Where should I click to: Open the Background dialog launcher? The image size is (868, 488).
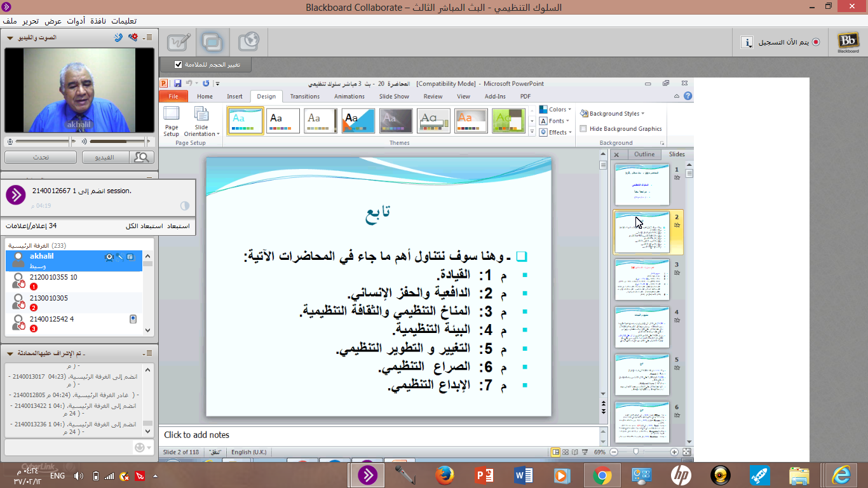(x=662, y=143)
